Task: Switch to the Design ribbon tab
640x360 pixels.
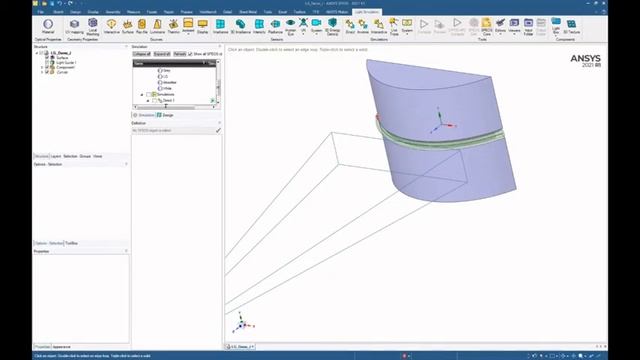Action: 75,12
